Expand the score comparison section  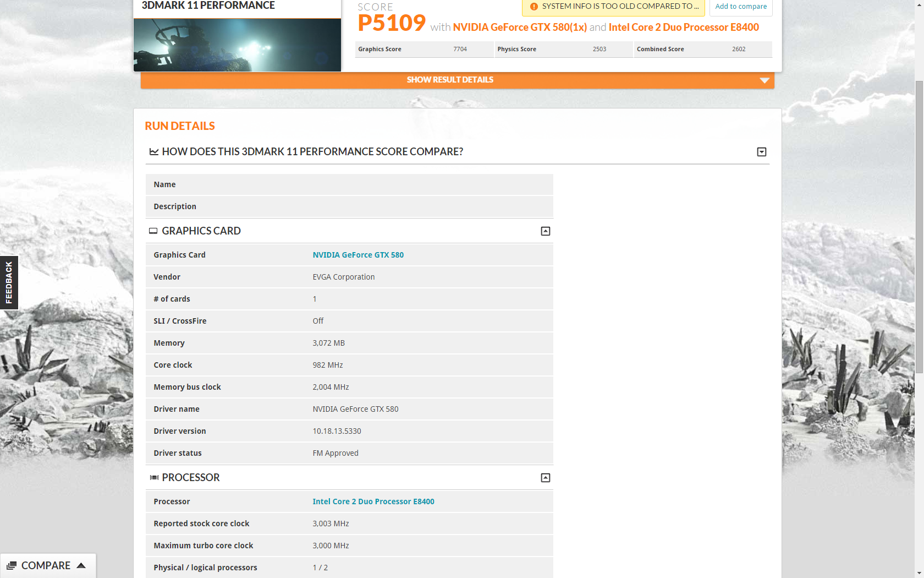(762, 152)
